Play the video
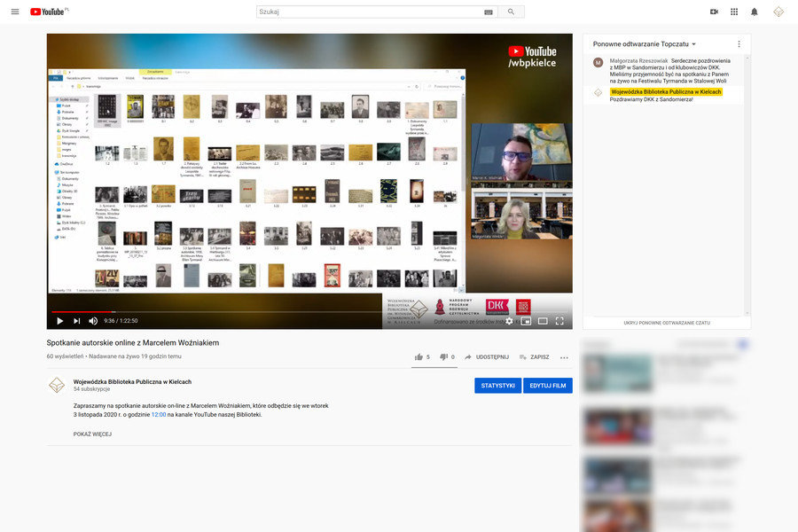Viewport: 798px width, 532px height. pyautogui.click(x=59, y=321)
